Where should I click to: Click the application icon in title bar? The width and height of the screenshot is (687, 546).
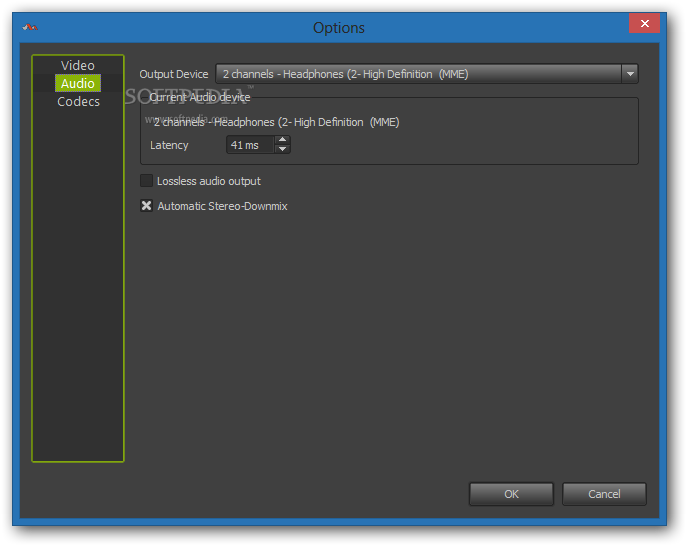tap(30, 28)
